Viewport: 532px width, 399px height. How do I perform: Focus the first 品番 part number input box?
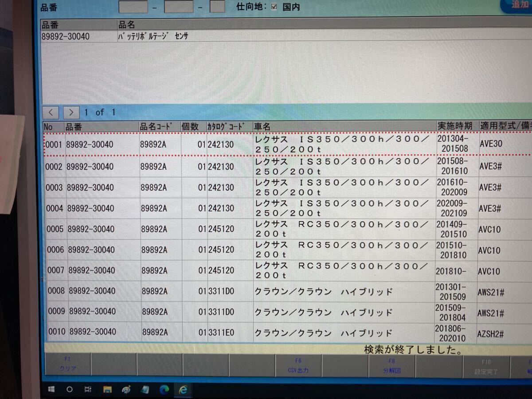click(133, 6)
